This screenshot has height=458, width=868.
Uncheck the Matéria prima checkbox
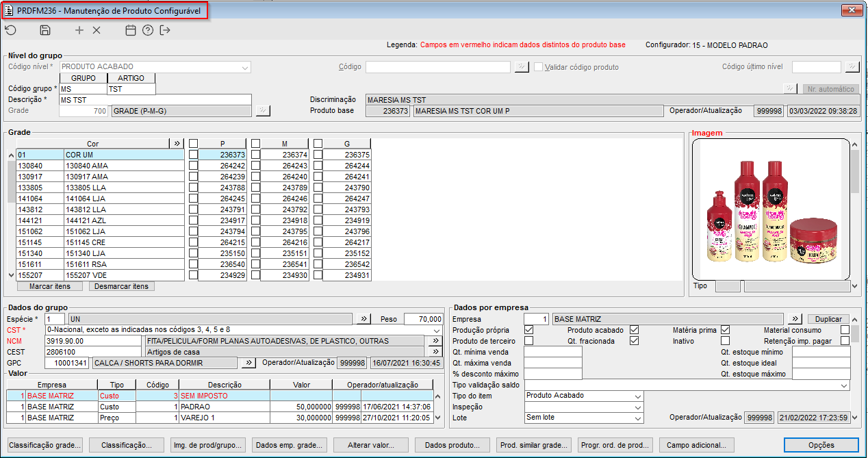(726, 330)
